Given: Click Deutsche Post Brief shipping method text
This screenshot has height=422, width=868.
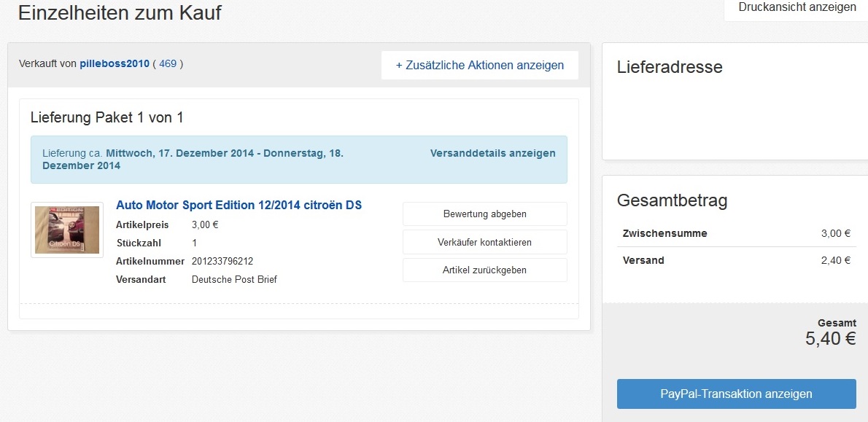Looking at the screenshot, I should tap(234, 280).
